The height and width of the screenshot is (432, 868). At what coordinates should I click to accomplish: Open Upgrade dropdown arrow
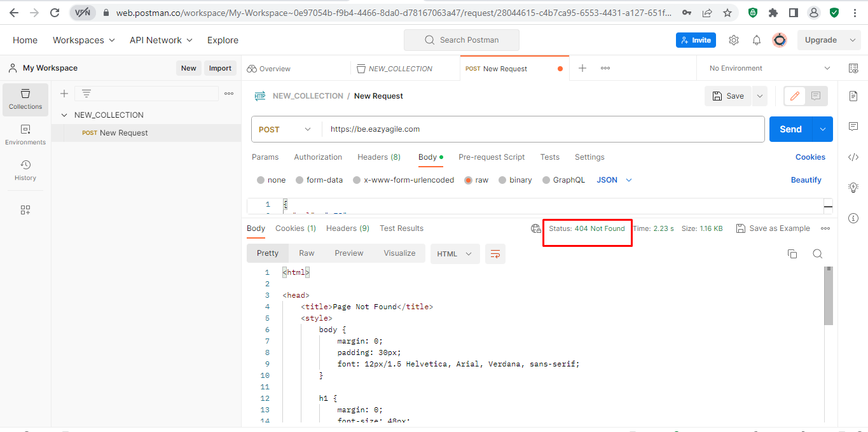(x=853, y=40)
